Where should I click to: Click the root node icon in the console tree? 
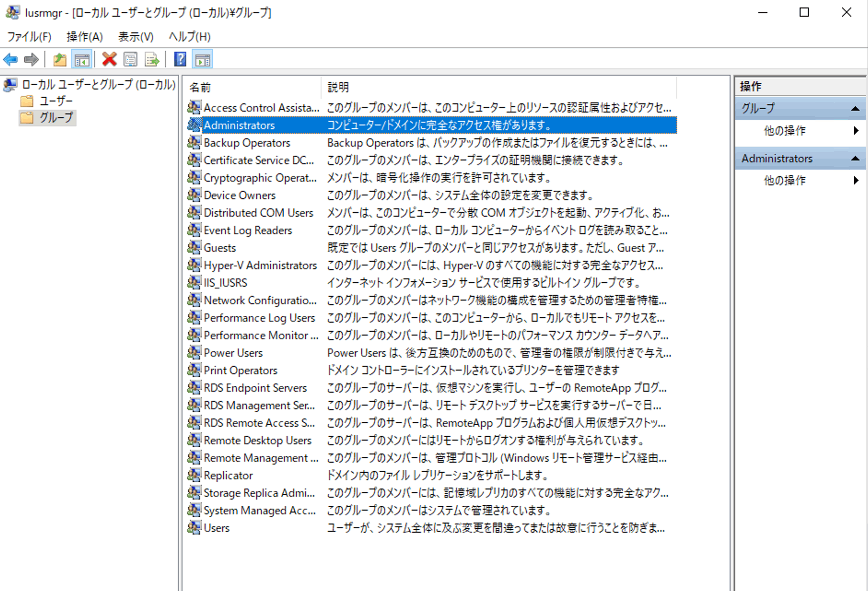[x=10, y=85]
